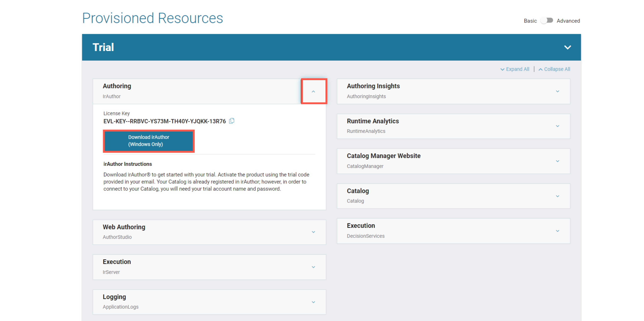644x321 pixels.
Task: Click the IrServer subtitle
Action: 111,272
